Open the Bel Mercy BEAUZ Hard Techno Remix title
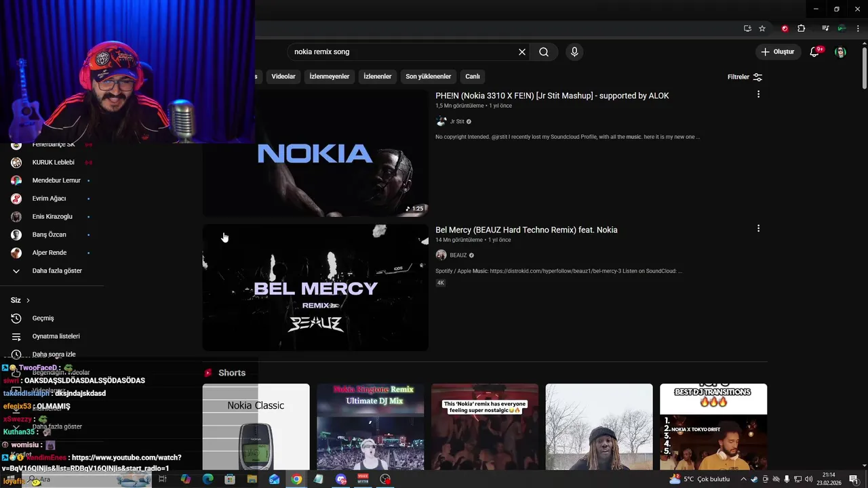 tap(526, 230)
